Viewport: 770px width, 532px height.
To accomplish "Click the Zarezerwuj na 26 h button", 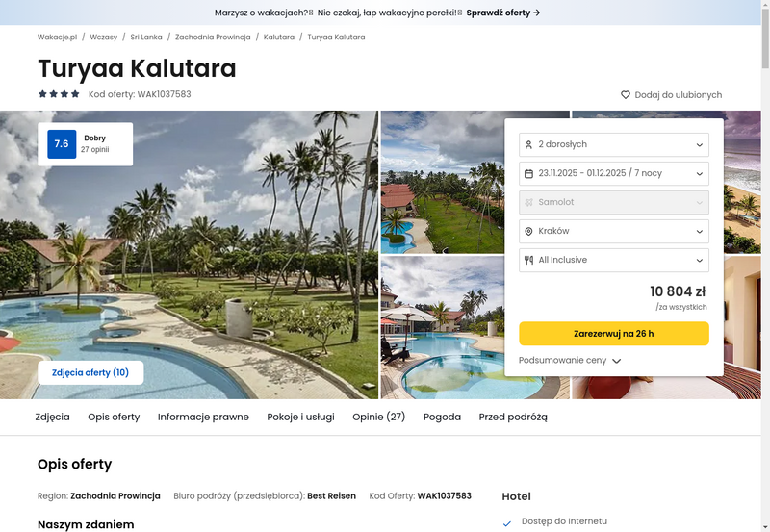I will coord(614,334).
